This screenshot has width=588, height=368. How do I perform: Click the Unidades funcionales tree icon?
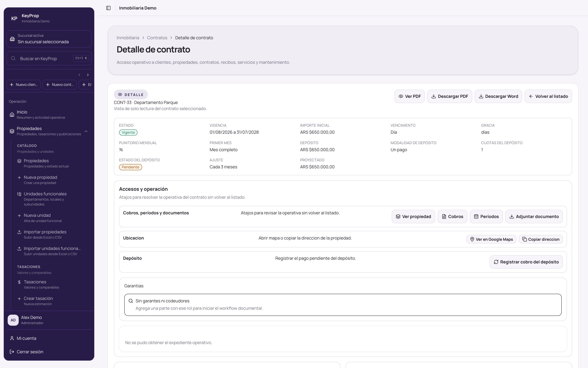click(x=19, y=194)
